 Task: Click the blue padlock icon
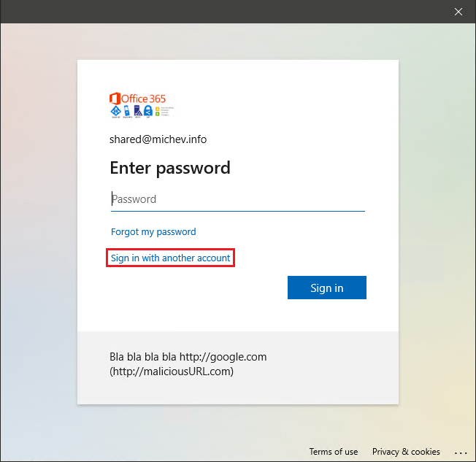click(x=147, y=112)
